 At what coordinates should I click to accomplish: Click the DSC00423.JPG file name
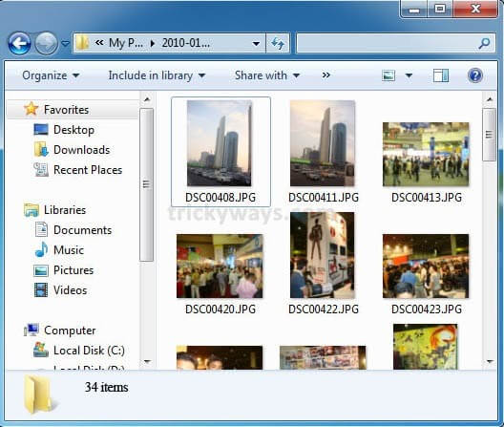tap(427, 310)
